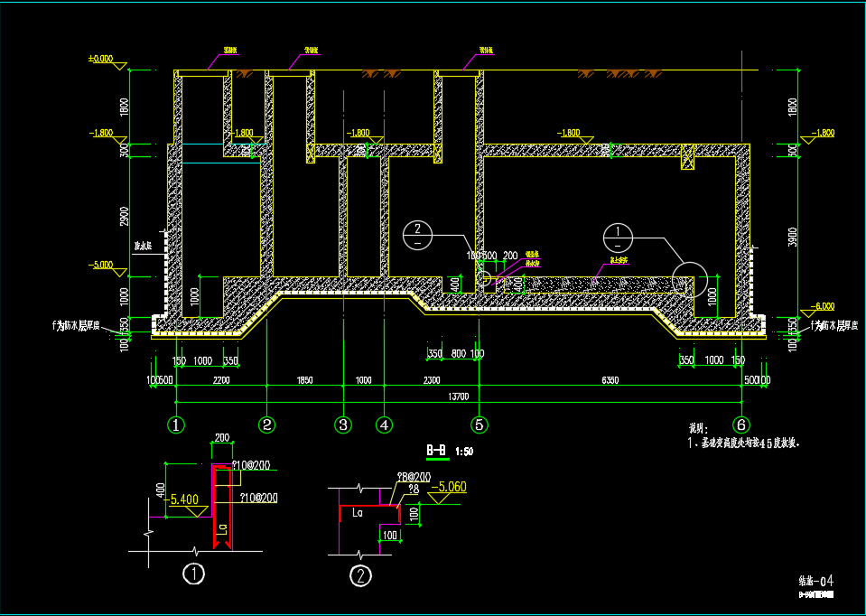Select the ?8 rebar label
Screen dimensions: 866x616
tap(414, 489)
